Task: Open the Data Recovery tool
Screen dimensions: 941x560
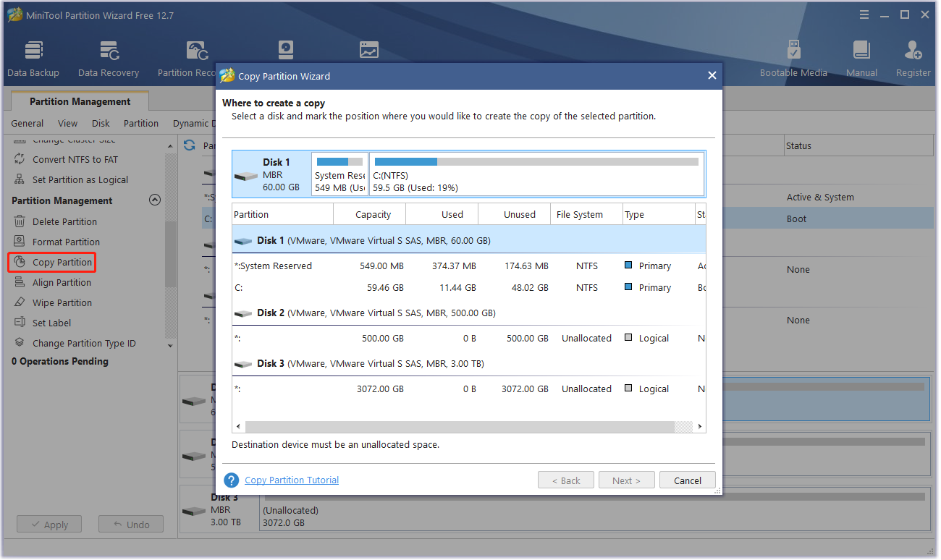Action: [x=109, y=59]
